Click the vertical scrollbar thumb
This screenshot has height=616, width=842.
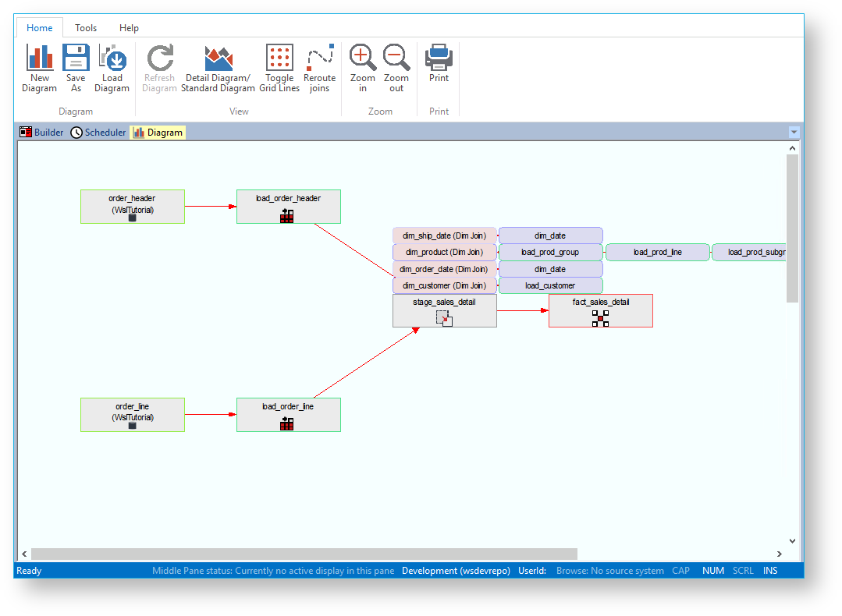point(793,228)
